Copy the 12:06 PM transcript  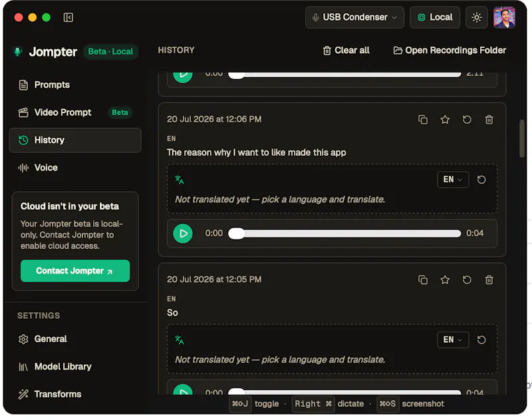[423, 120]
